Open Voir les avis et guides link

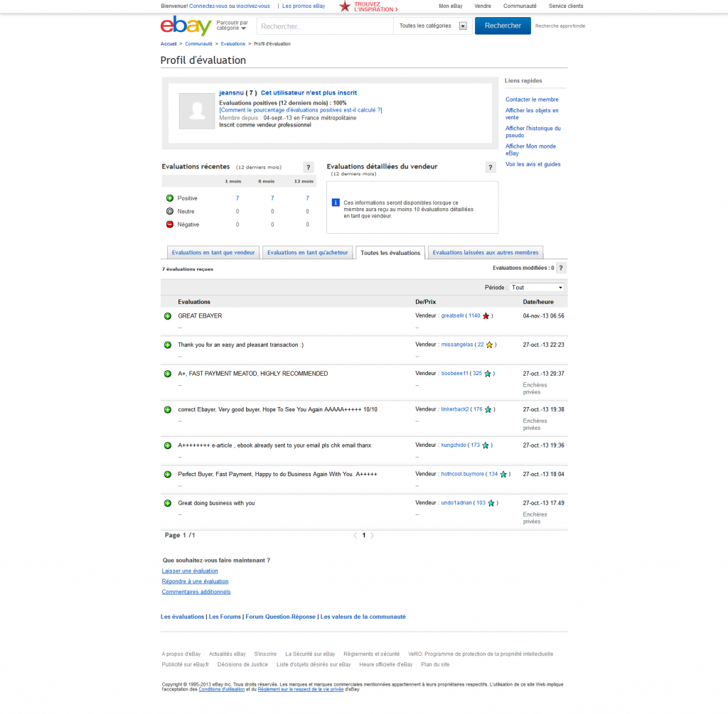click(532, 164)
